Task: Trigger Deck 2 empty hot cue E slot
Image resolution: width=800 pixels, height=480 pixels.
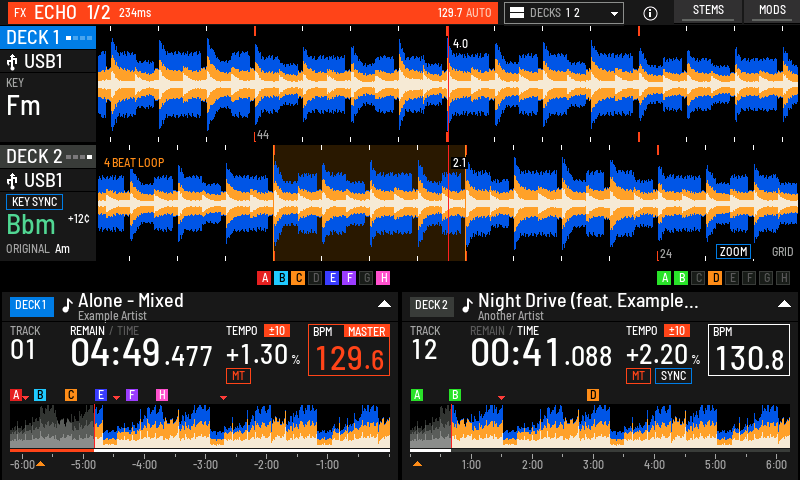Action: (732, 278)
